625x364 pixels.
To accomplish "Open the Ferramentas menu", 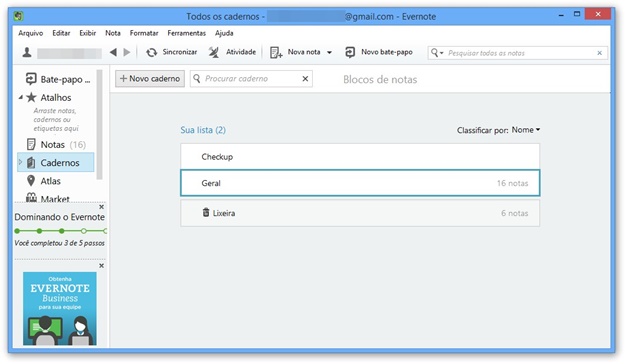I will [187, 33].
